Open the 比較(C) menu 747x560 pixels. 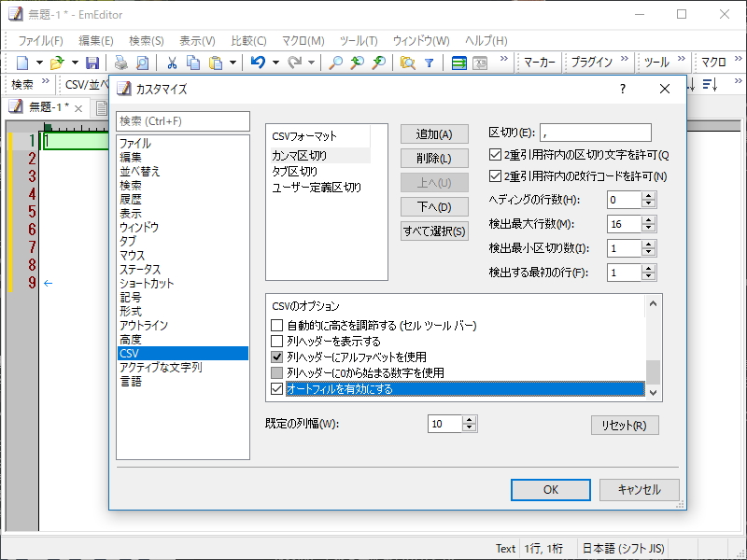tap(248, 41)
